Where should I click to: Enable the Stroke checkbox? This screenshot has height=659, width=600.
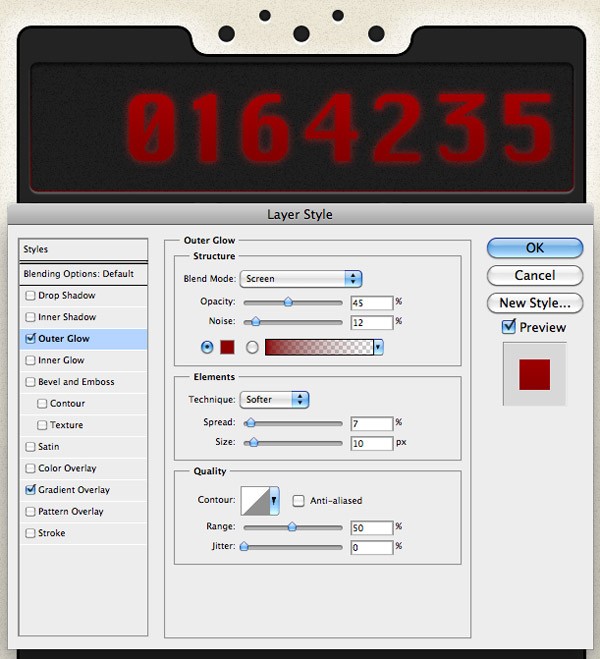click(30, 533)
